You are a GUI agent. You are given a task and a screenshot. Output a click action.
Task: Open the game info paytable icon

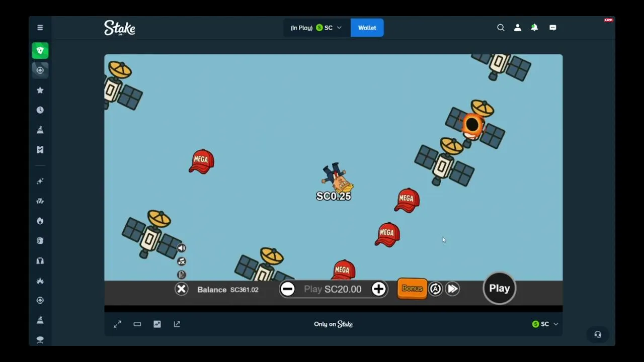point(182,275)
